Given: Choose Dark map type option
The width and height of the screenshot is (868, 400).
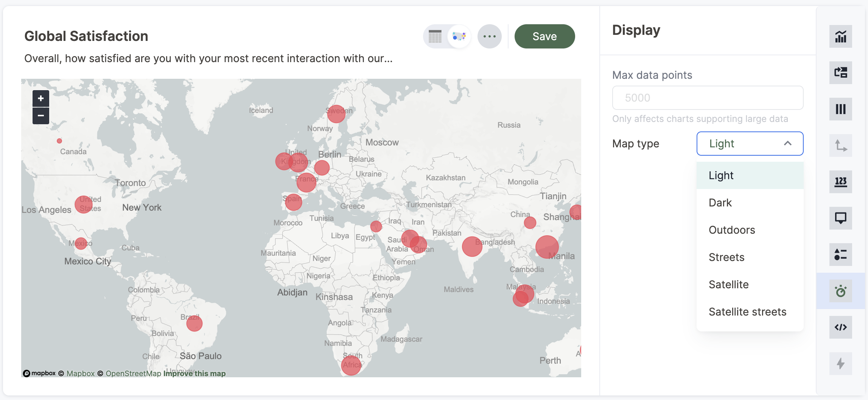Looking at the screenshot, I should coord(750,203).
